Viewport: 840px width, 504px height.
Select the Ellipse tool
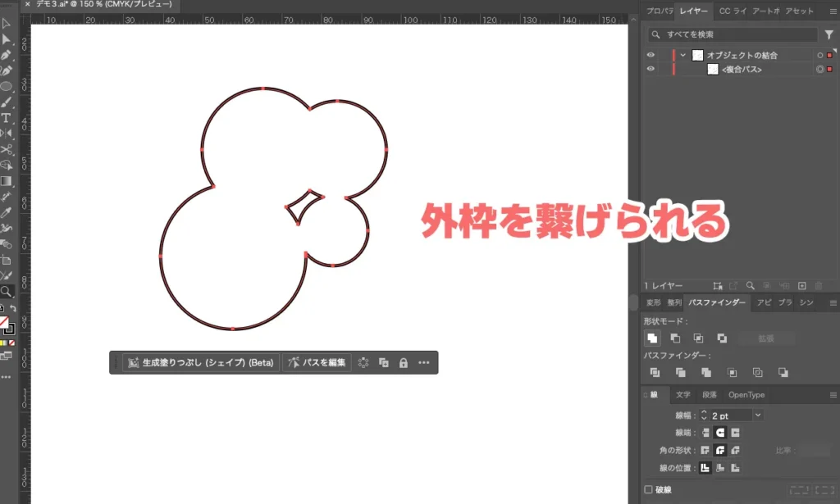[x=6, y=86]
